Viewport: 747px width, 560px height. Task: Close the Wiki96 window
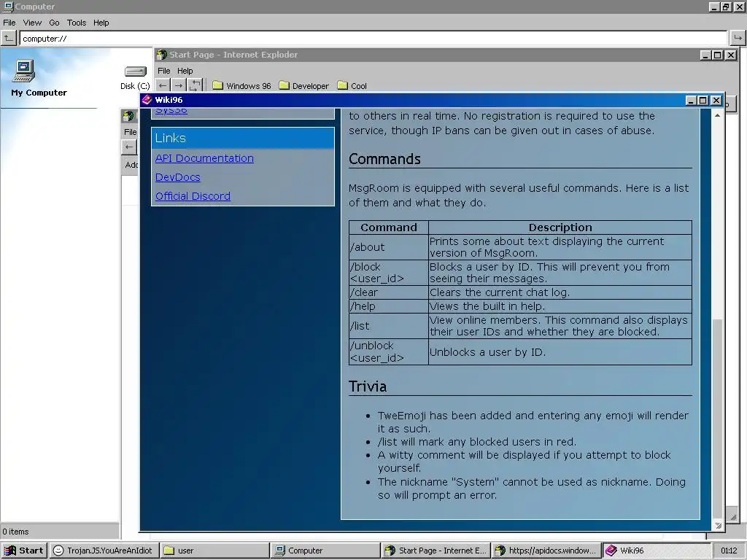[x=716, y=100]
